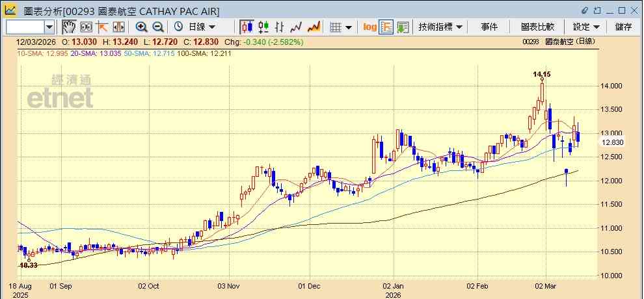The width and height of the screenshot is (644, 299).
Task: Open the 設定 settings dropdown
Action: click(x=586, y=27)
